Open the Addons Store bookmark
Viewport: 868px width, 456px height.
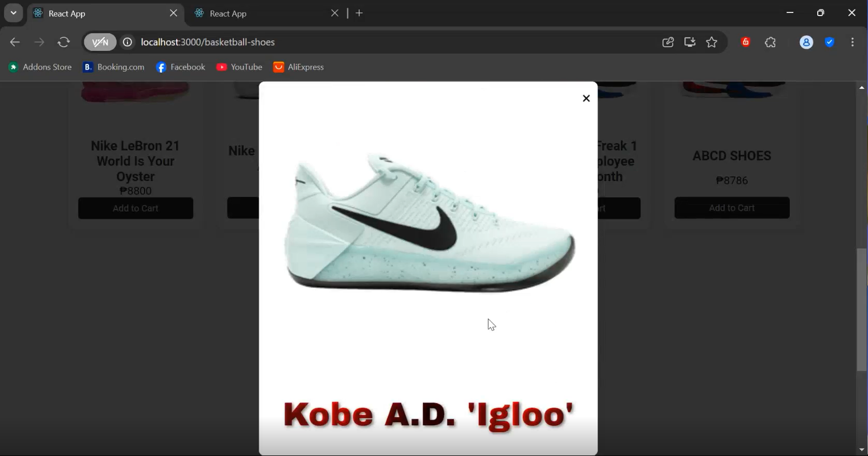(x=40, y=67)
